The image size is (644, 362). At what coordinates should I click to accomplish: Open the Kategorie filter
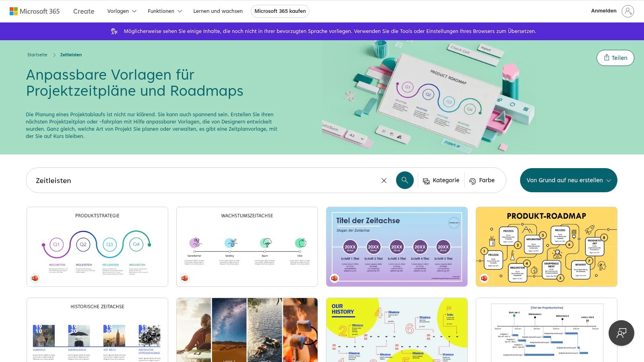click(441, 181)
